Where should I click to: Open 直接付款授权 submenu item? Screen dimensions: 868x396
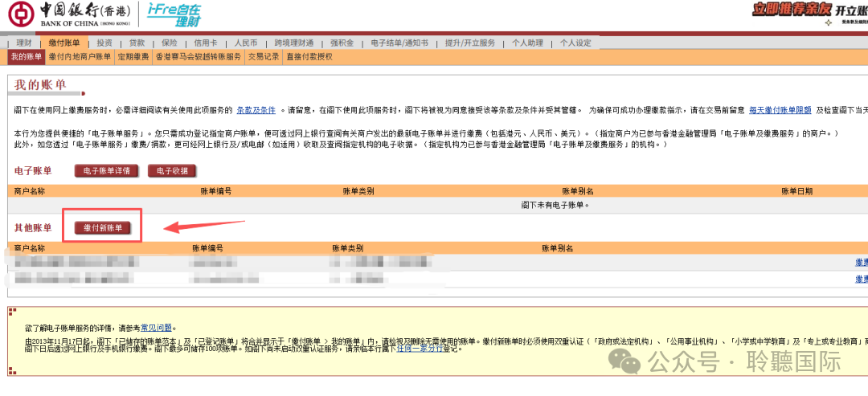(309, 57)
